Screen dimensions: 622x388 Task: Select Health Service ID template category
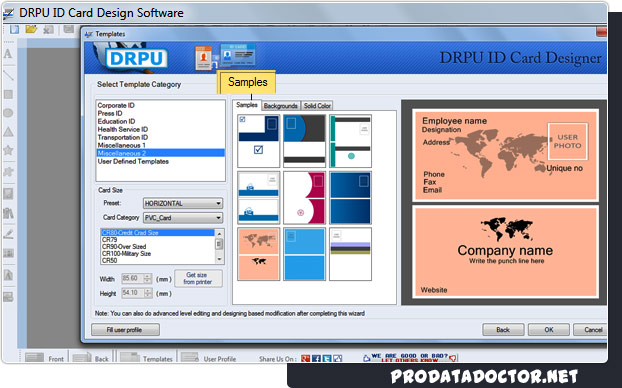point(123,129)
